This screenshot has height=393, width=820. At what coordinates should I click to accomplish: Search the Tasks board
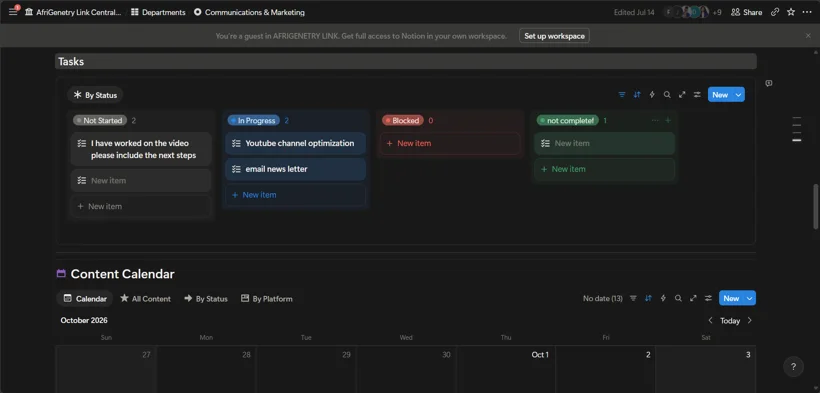point(667,95)
